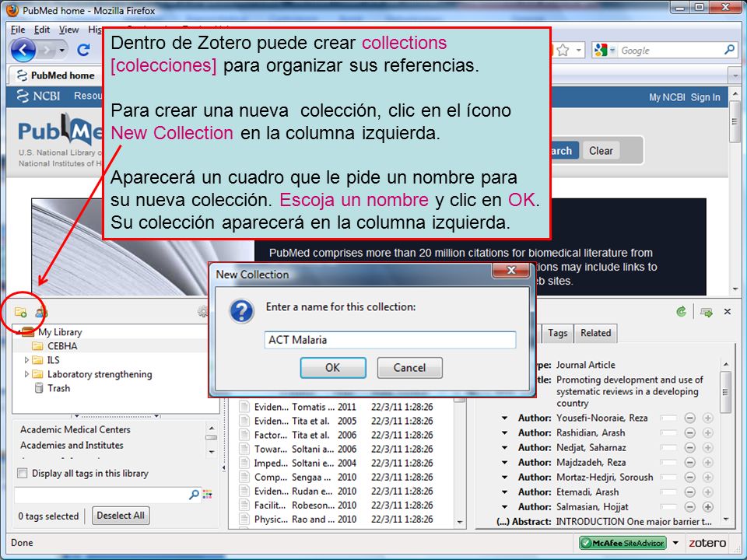Viewport: 747px width, 560px height.
Task: Add an author after Mortaz-Hedjri, Soroush with plus
Action: tap(708, 477)
